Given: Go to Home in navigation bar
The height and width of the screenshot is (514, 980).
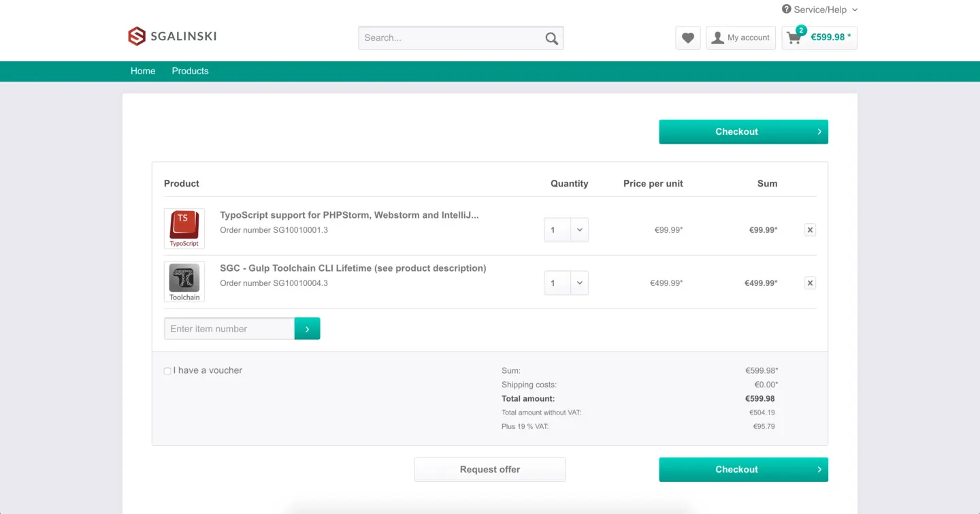Looking at the screenshot, I should pyautogui.click(x=143, y=71).
